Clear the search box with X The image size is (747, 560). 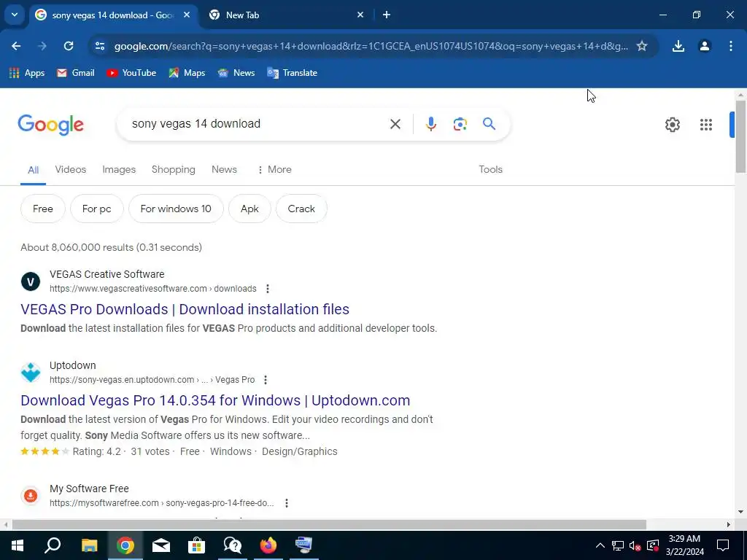[395, 124]
